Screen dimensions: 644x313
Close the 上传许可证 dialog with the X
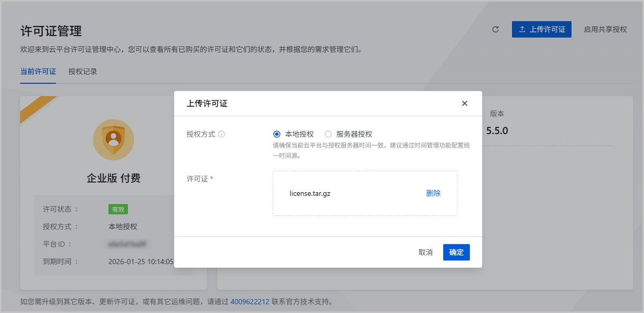coord(465,104)
